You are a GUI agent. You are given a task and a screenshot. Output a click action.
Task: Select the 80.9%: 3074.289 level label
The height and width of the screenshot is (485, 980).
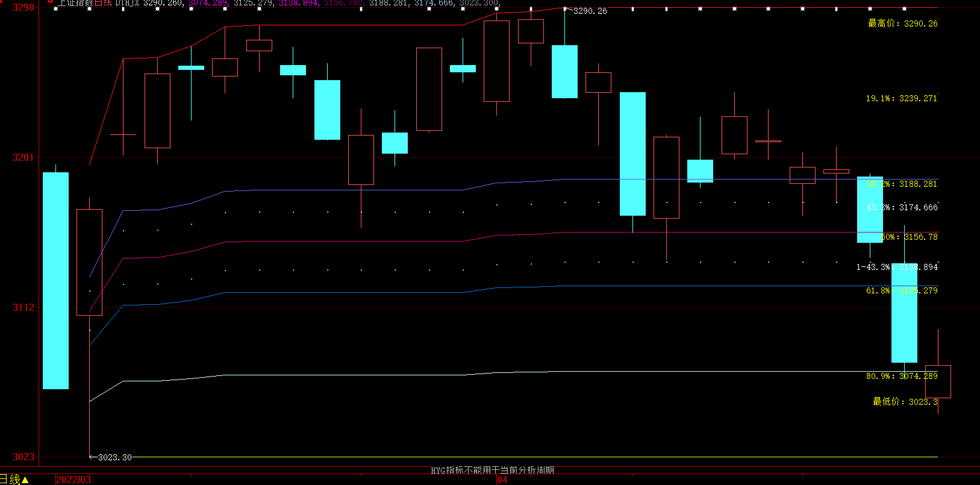point(902,376)
